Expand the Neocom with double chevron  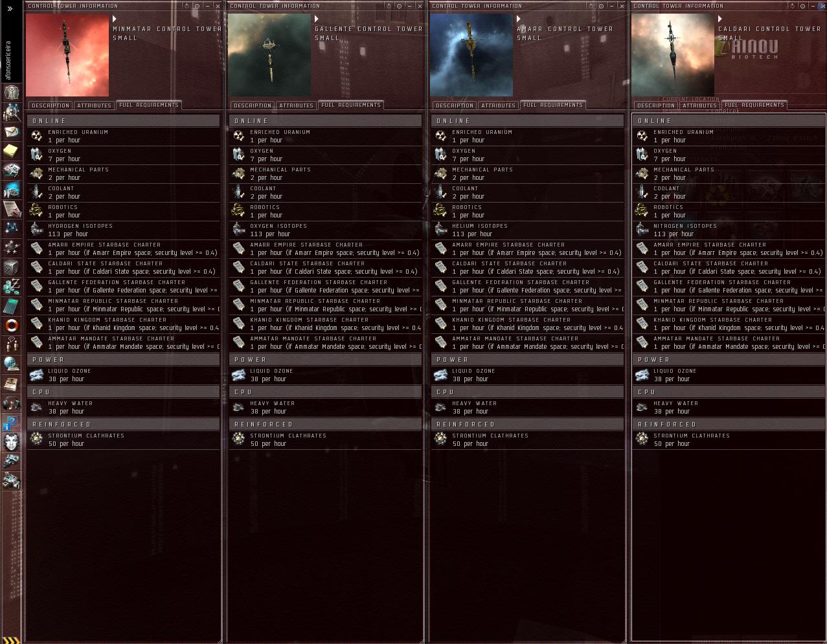pos(10,8)
